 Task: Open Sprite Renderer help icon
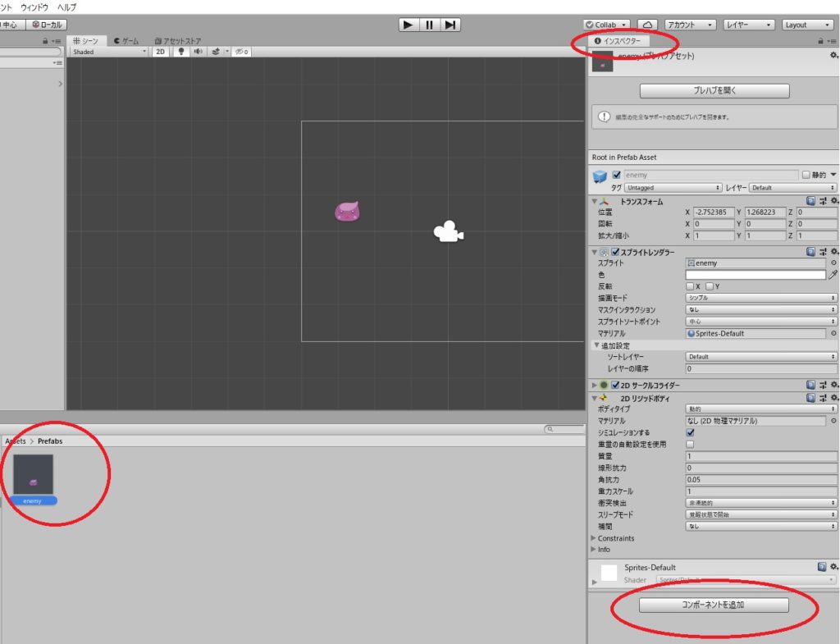click(x=810, y=251)
